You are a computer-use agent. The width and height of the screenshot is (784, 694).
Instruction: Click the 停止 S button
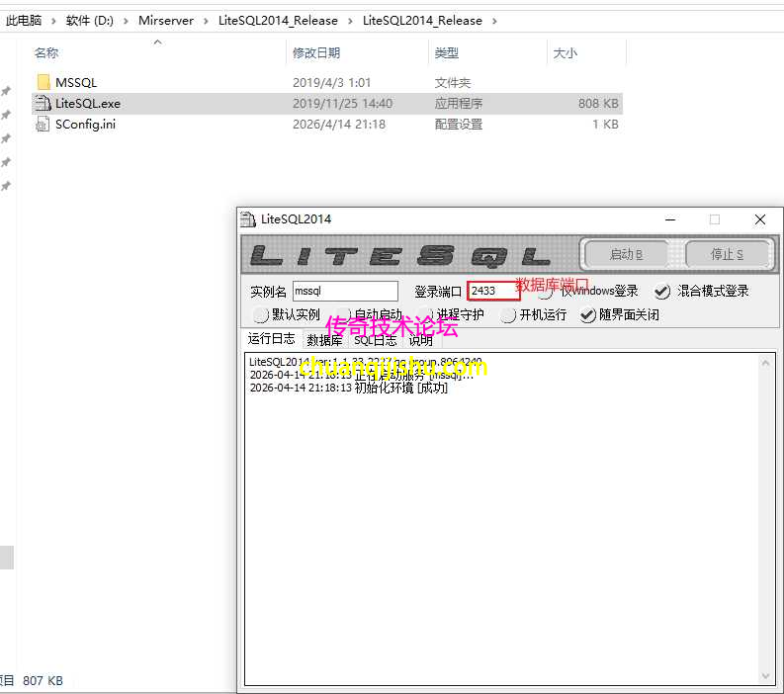tap(727, 254)
